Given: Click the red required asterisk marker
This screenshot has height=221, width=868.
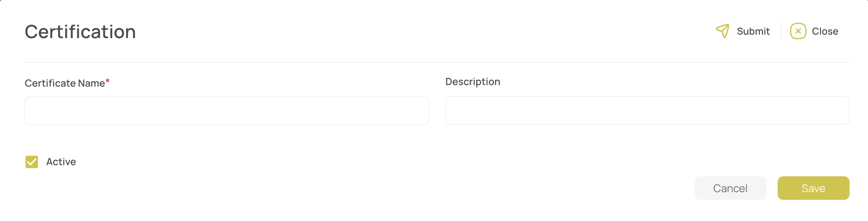Looking at the screenshot, I should 108,81.
